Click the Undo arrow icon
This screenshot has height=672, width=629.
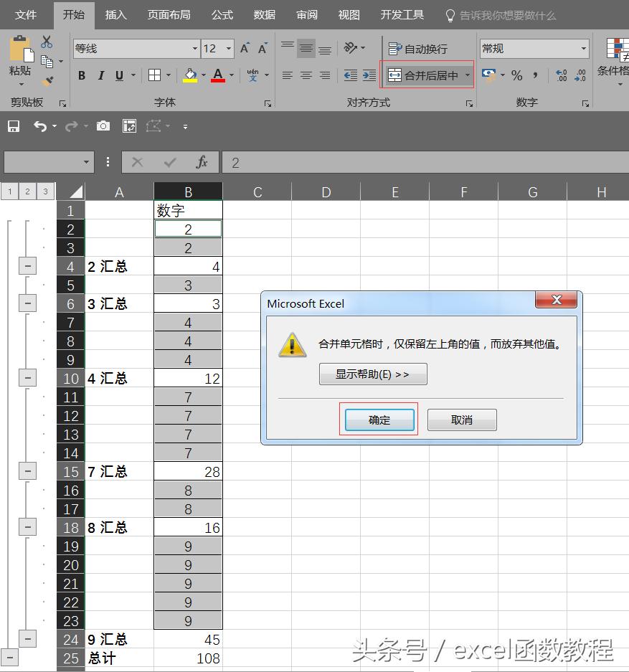pyautogui.click(x=39, y=126)
